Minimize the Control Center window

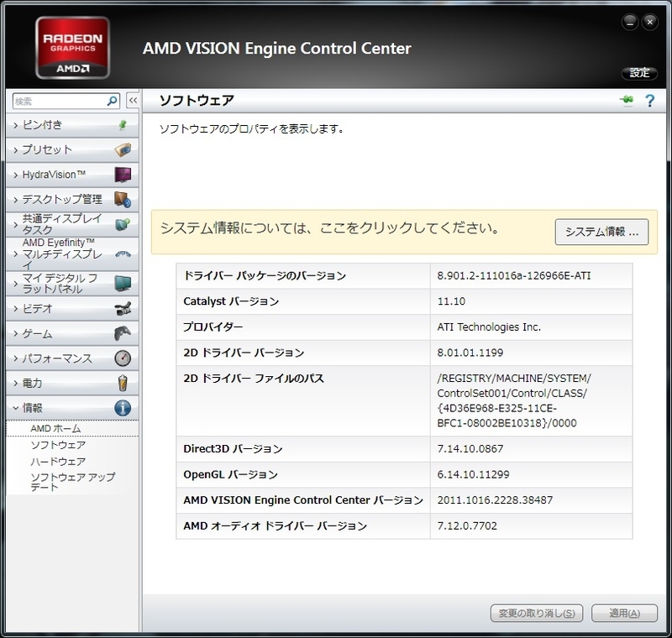coord(629,22)
